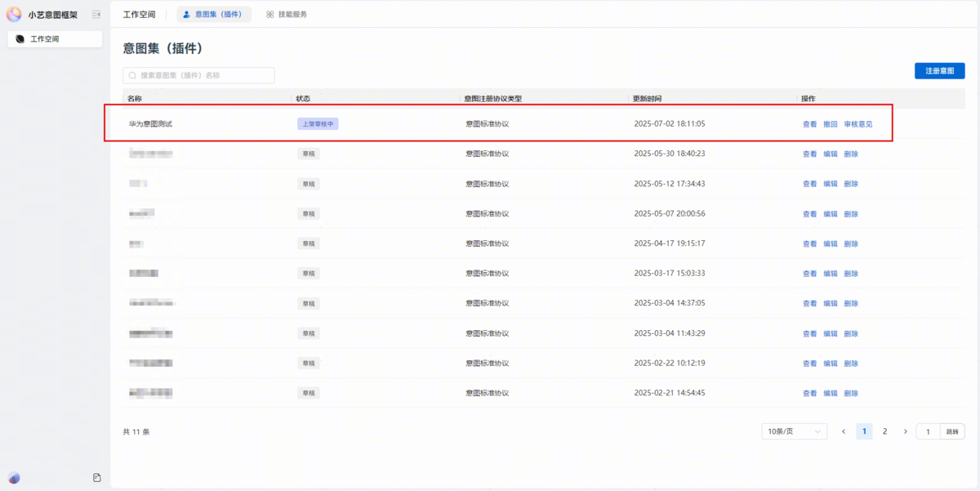This screenshot has height=491, width=980.
Task: Go to the previous page arrow
Action: (x=844, y=431)
